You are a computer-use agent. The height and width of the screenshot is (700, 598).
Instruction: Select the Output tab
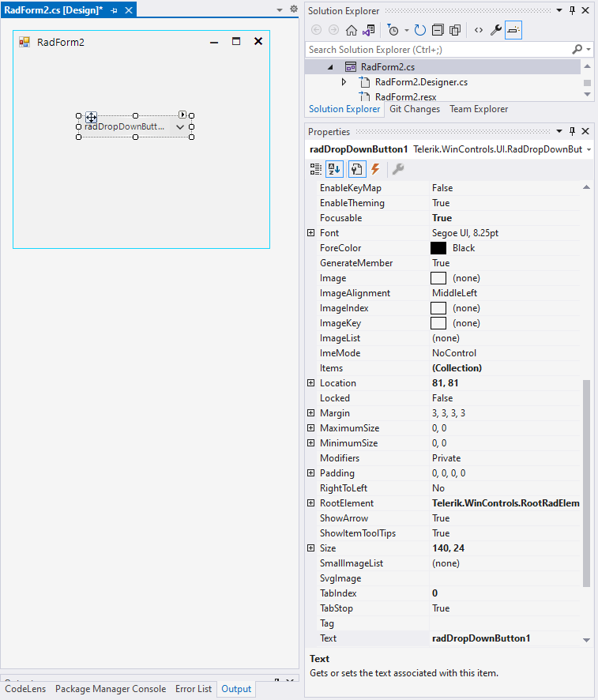coord(236,689)
